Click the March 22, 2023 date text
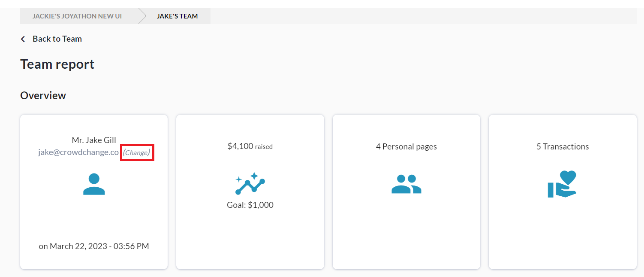This screenshot has height=277, width=644. click(94, 247)
